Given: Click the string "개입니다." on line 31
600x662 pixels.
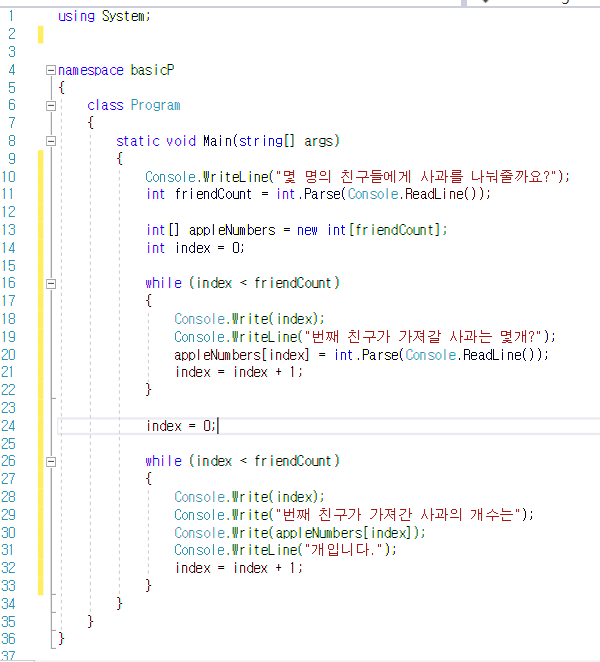Looking at the screenshot, I should click(x=344, y=550).
